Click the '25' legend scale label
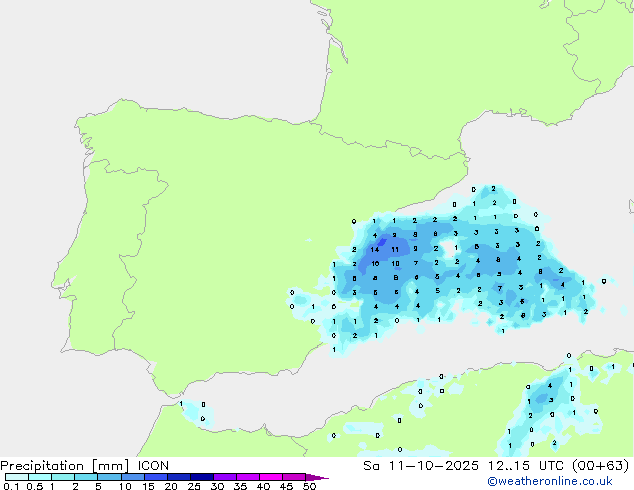Image resolution: width=634 pixels, height=490 pixels. (194, 486)
